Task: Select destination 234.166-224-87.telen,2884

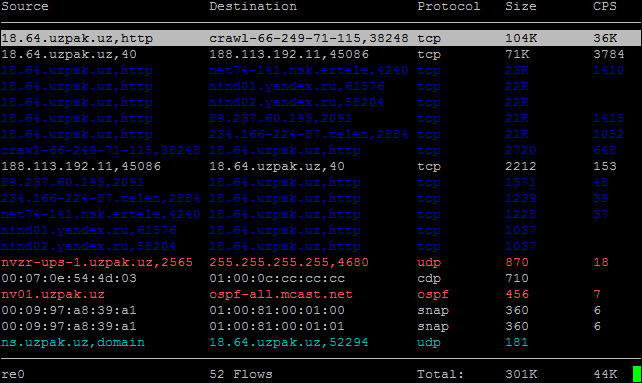Action: tap(309, 134)
